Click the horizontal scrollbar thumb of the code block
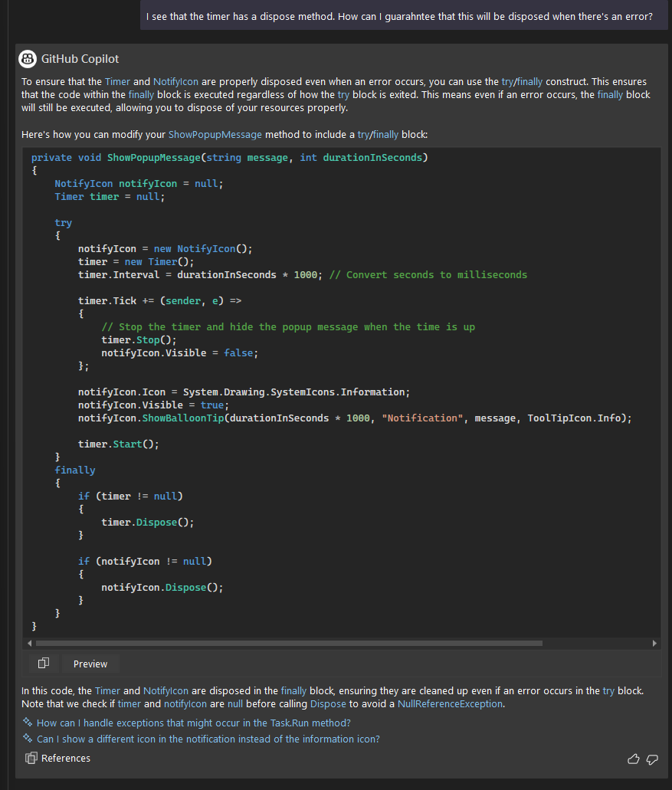Image resolution: width=672 pixels, height=790 pixels. point(289,643)
